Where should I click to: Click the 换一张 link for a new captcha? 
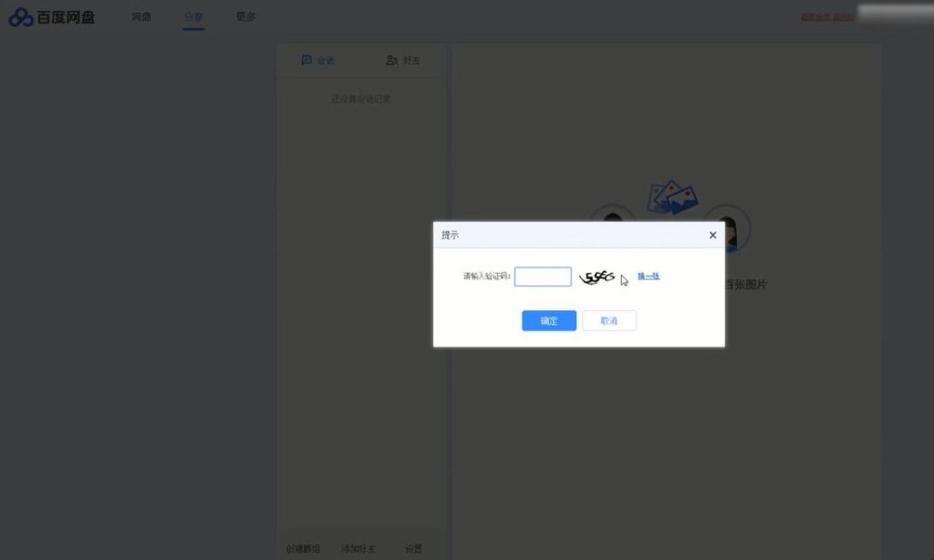coord(648,275)
